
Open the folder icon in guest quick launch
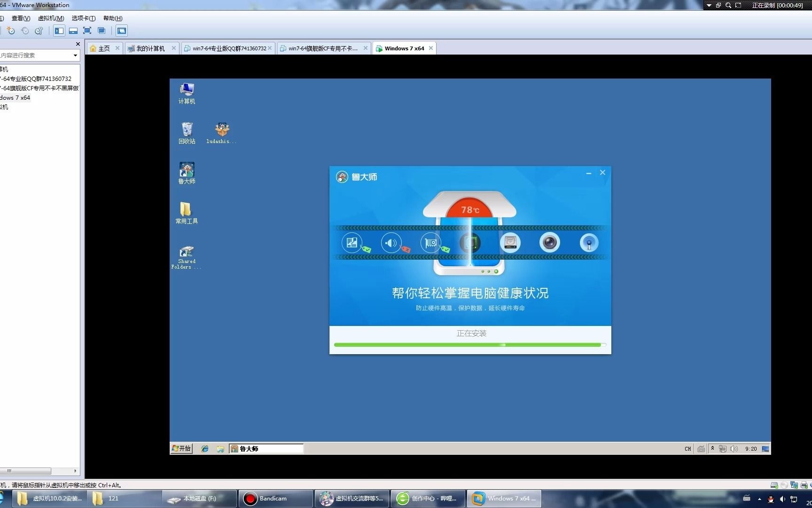(220, 449)
